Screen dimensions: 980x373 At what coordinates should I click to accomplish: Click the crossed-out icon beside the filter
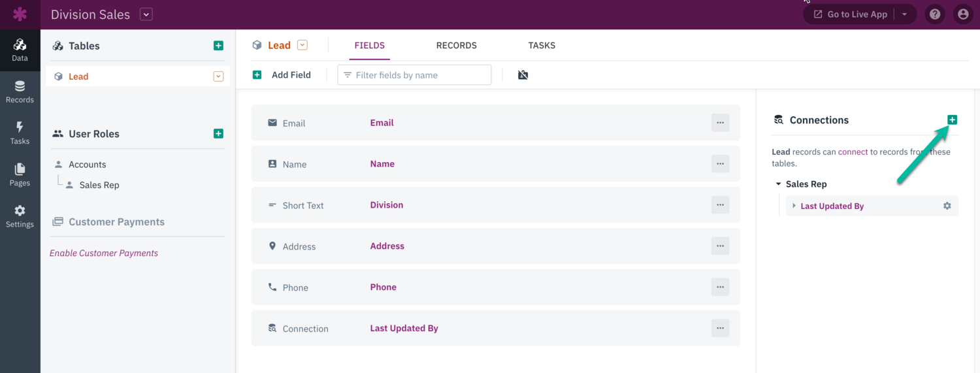click(x=523, y=75)
